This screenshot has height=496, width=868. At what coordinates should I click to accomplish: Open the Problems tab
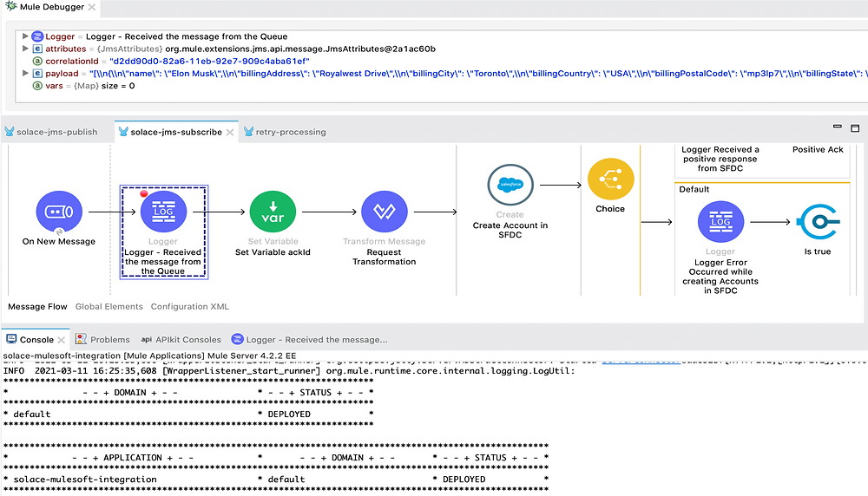point(103,340)
